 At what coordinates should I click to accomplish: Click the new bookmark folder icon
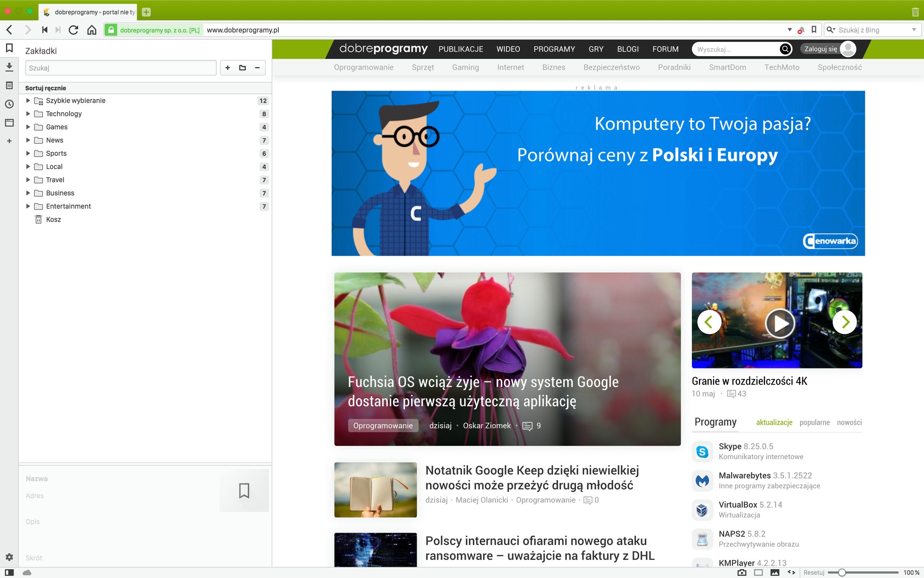242,68
